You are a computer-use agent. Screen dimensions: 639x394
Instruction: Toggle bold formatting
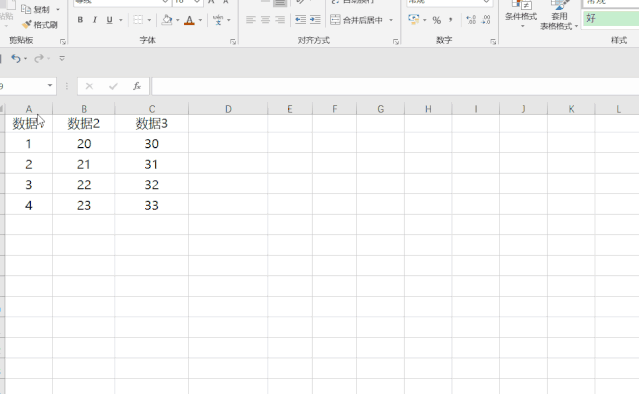point(80,20)
